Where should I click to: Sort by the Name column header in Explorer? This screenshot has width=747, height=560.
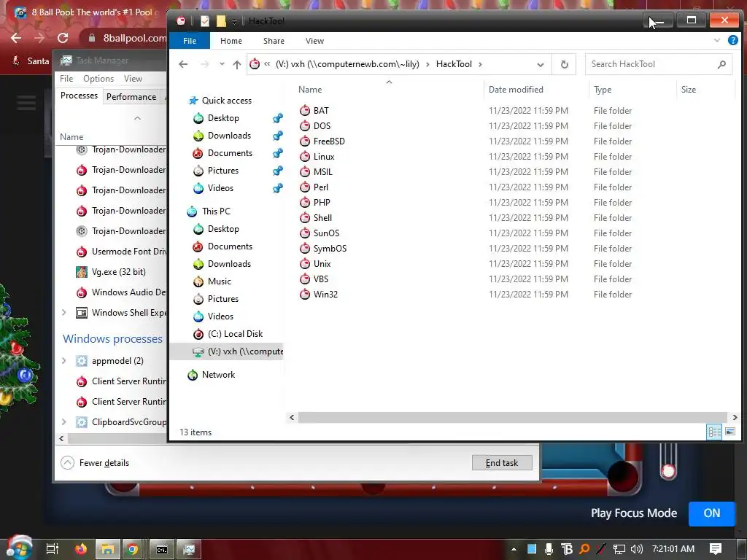[310, 90]
